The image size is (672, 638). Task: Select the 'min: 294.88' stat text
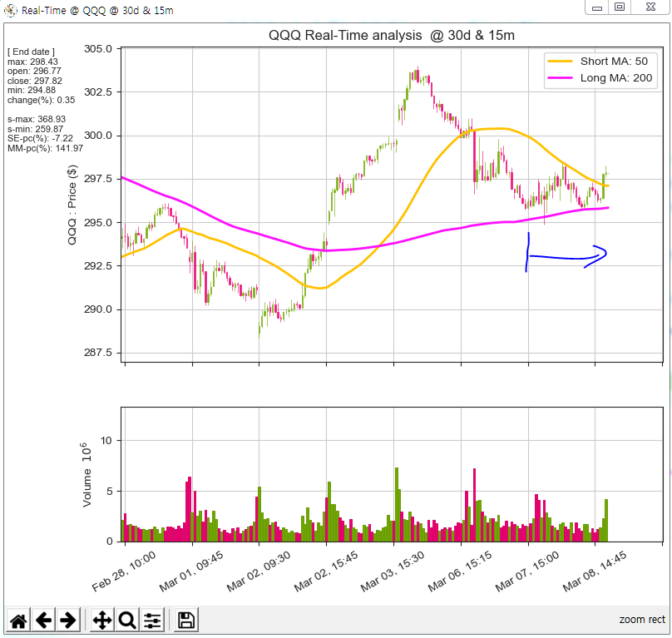point(32,91)
